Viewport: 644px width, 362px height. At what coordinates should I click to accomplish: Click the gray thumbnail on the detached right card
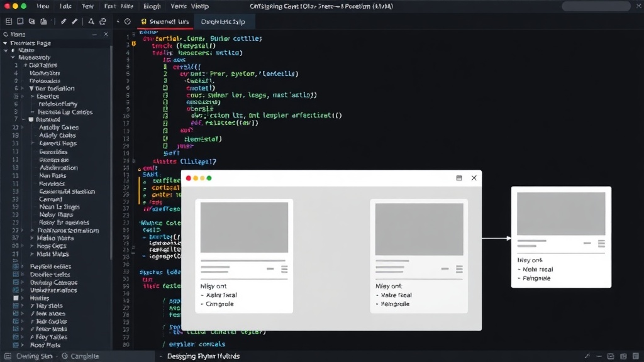point(561,214)
